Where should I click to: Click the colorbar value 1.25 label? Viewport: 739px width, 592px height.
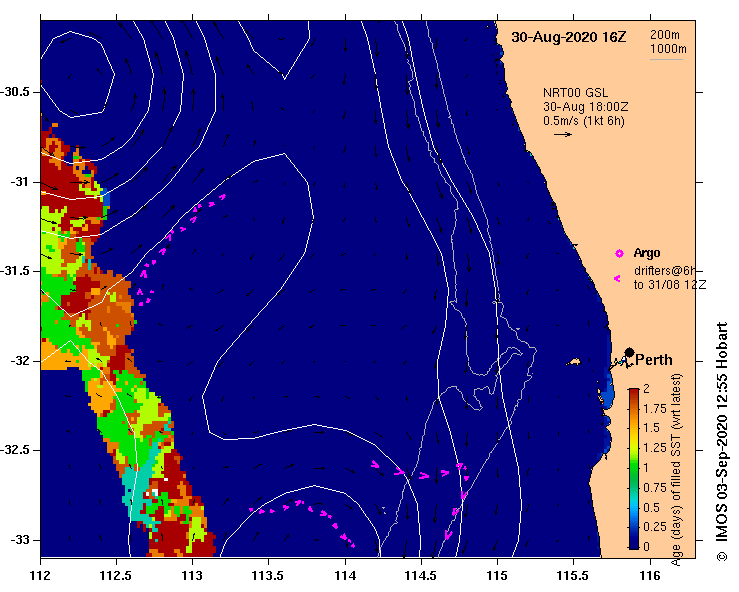(x=655, y=448)
